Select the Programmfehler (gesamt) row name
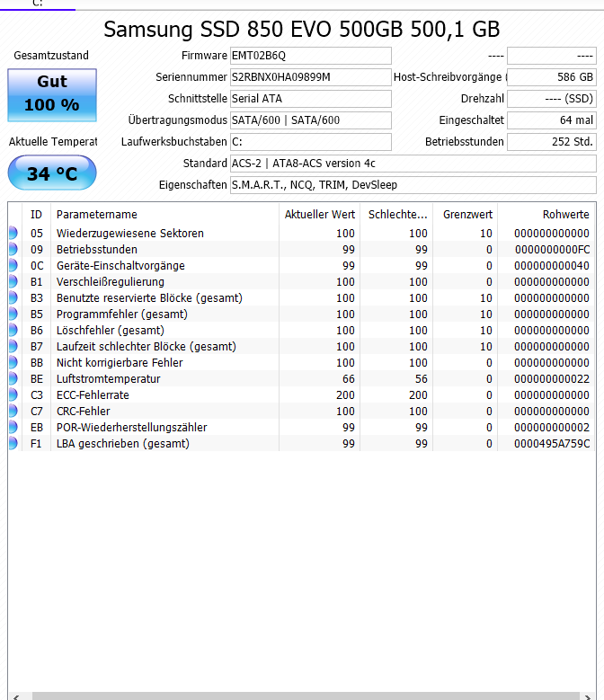The image size is (604, 700). tap(122, 314)
